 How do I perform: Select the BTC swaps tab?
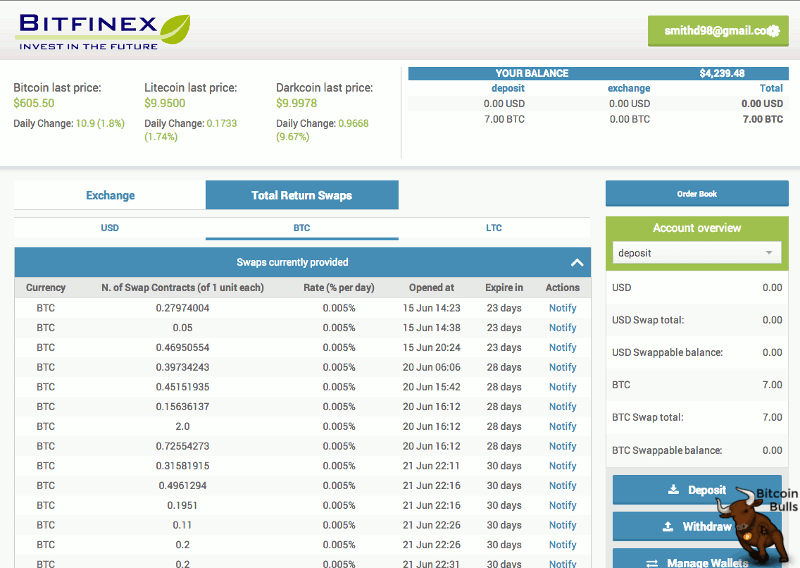click(302, 228)
